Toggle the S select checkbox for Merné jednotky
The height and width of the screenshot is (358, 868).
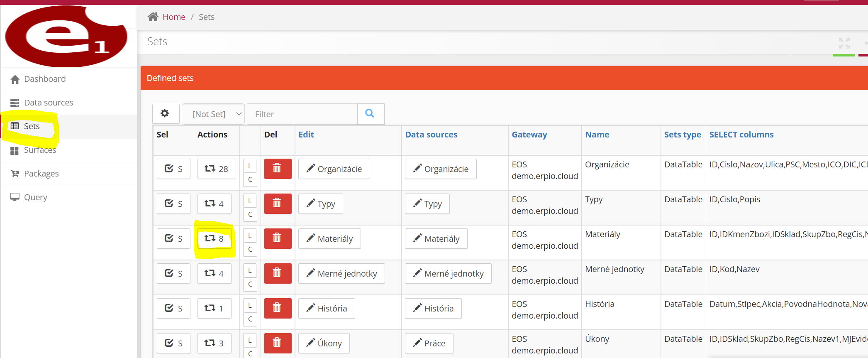click(x=173, y=273)
